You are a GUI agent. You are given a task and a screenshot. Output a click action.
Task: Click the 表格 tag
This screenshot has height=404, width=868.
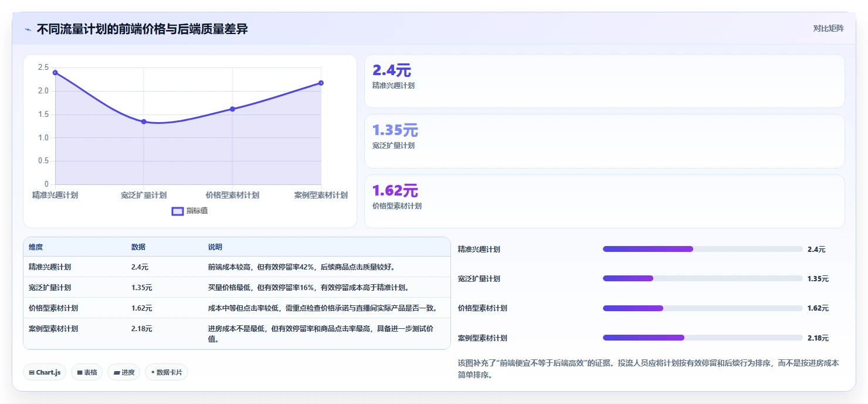click(x=87, y=372)
